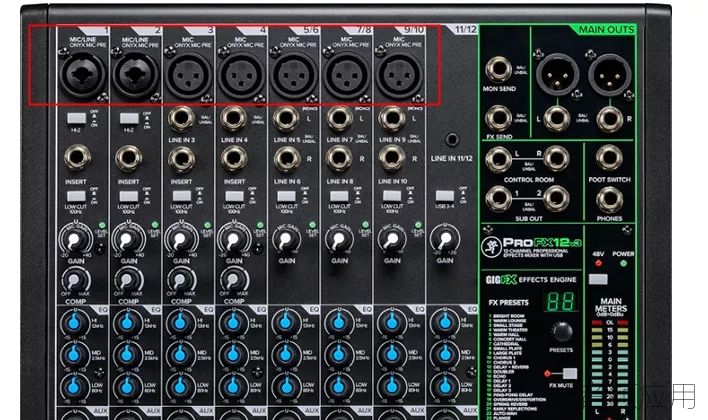Click the right MAIN OUTS XLR connector
The image size is (708, 420).
click(x=610, y=75)
